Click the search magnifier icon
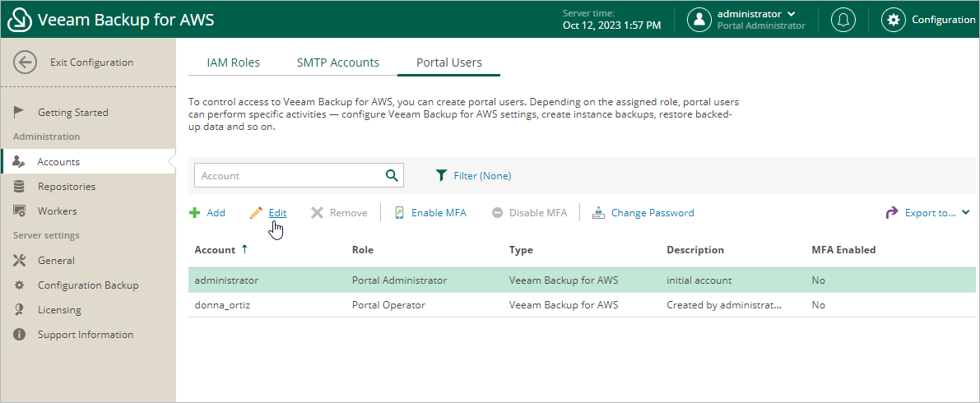 [392, 175]
